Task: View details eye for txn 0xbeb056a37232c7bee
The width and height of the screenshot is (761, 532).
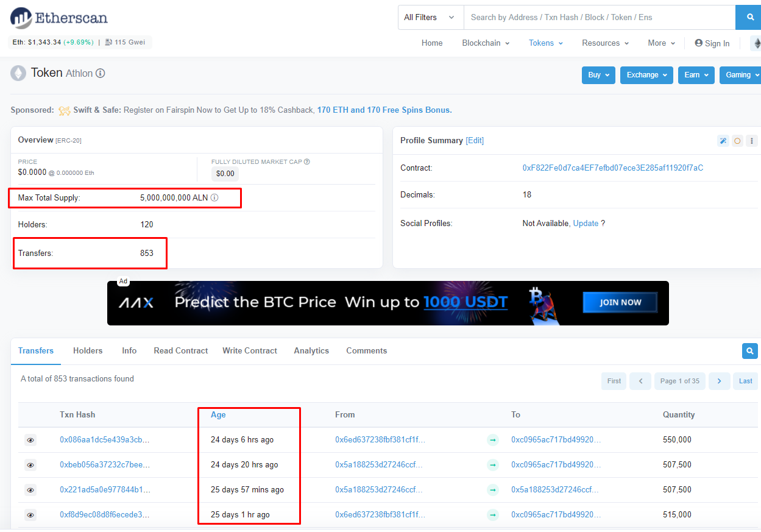Action: pos(30,465)
